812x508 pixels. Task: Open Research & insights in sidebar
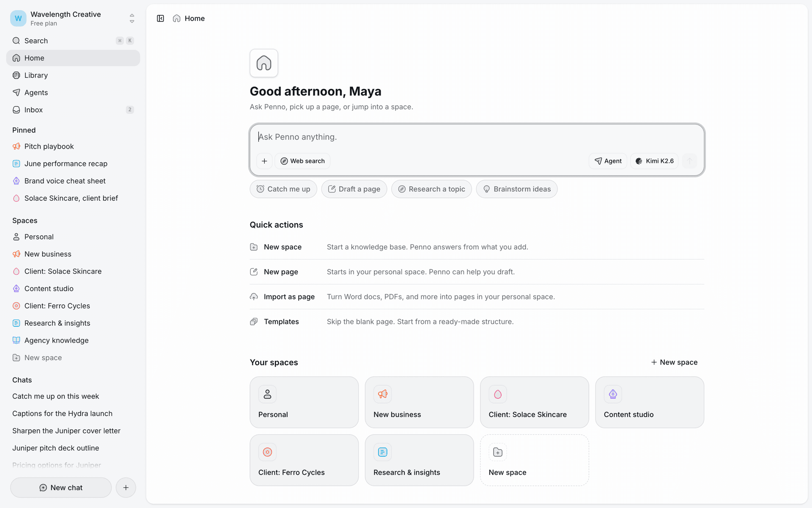[73, 323]
